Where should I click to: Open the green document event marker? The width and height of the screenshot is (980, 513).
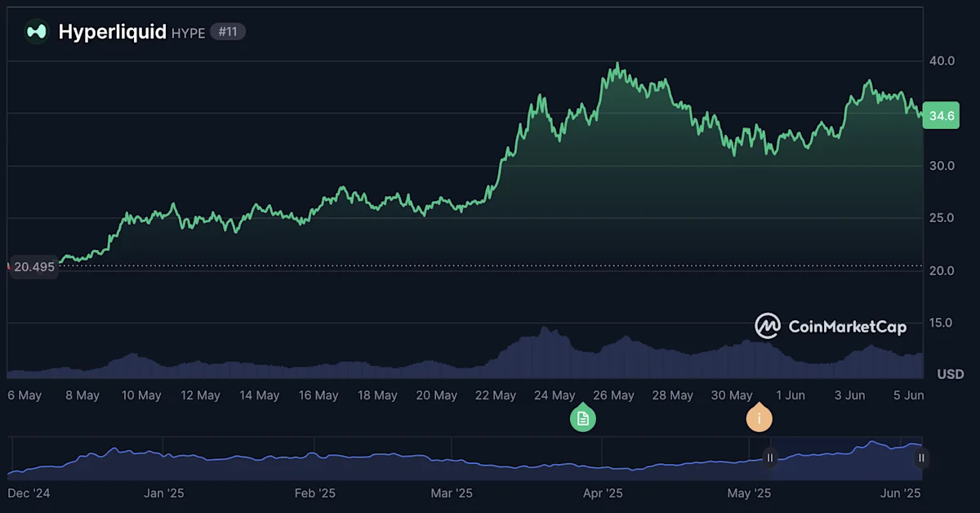click(583, 417)
